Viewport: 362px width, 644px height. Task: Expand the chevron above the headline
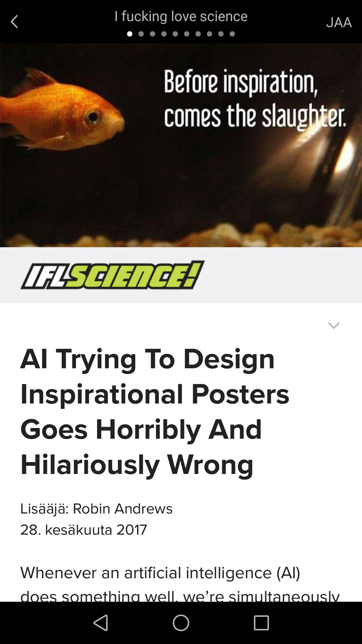click(x=334, y=325)
